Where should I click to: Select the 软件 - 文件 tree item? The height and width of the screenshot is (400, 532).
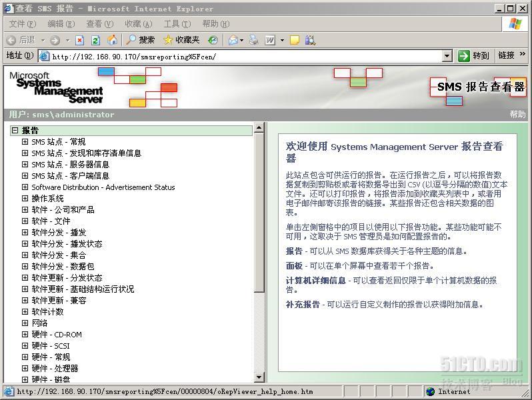click(51, 221)
